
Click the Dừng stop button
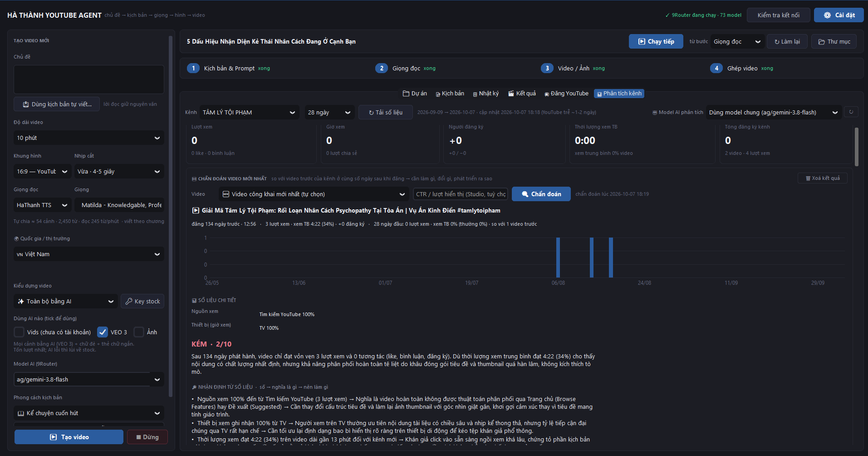click(147, 437)
